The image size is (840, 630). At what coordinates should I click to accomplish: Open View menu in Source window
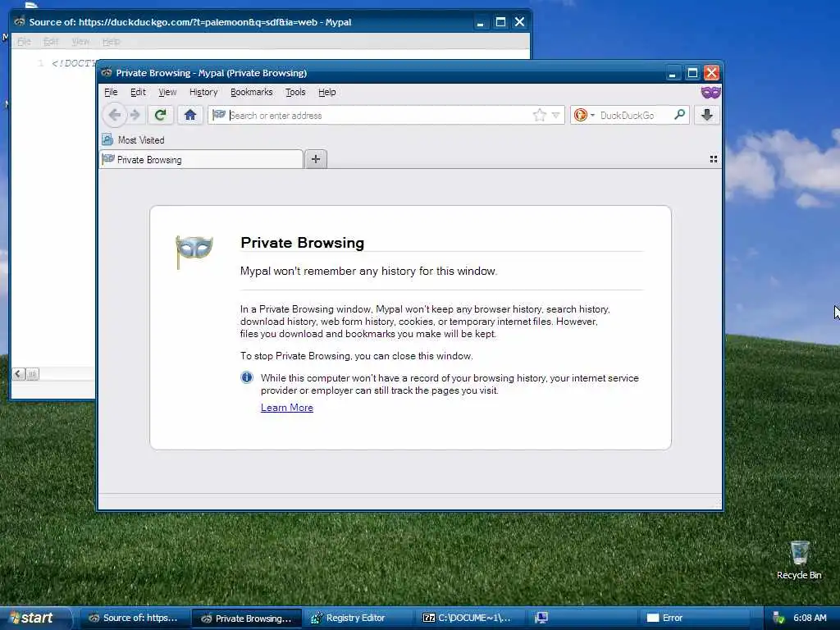tap(80, 41)
